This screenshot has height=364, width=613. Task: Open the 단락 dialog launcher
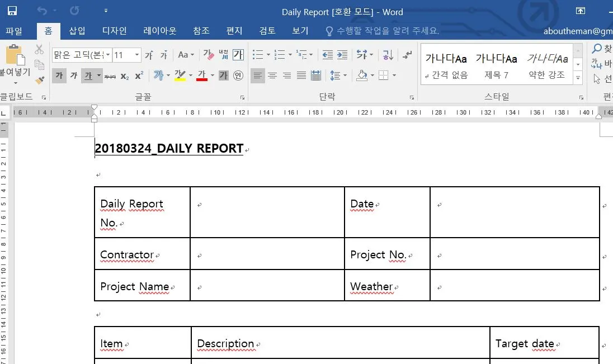click(x=412, y=98)
